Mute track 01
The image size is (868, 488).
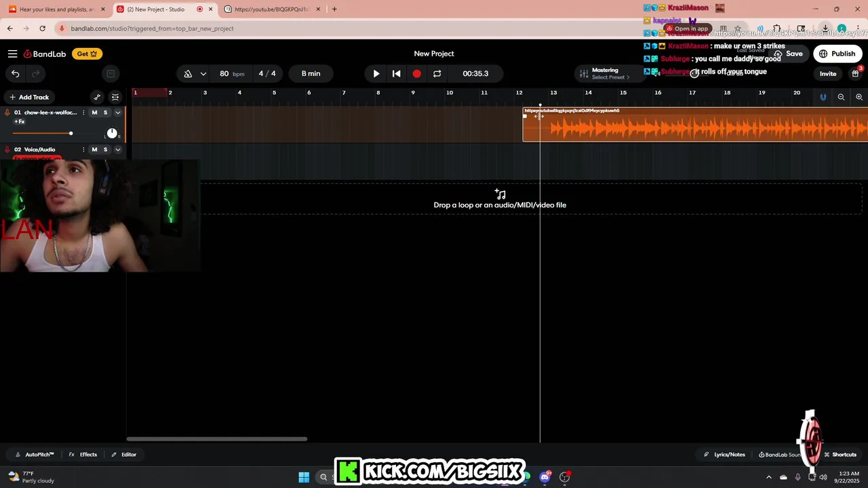(x=94, y=113)
